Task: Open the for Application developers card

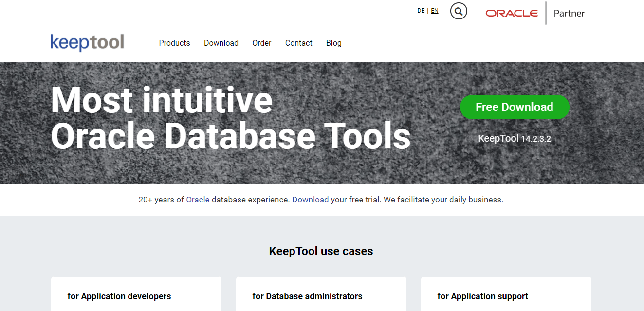Action: point(136,294)
